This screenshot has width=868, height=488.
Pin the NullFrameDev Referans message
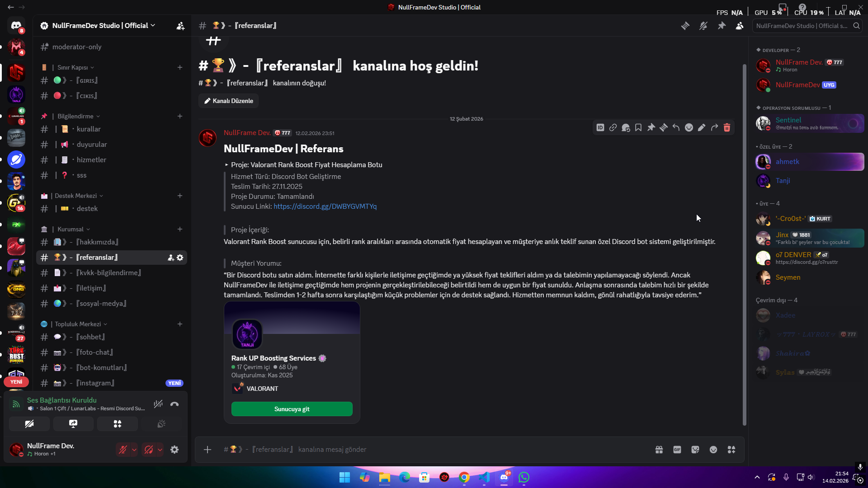point(651,128)
